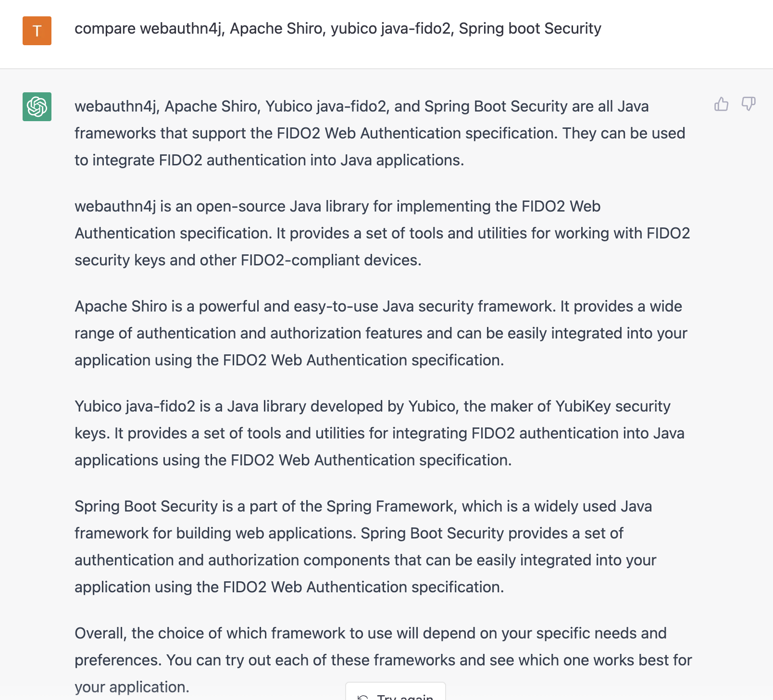
Task: Click the green ChatGPT logo avatar
Action: pos(37,107)
